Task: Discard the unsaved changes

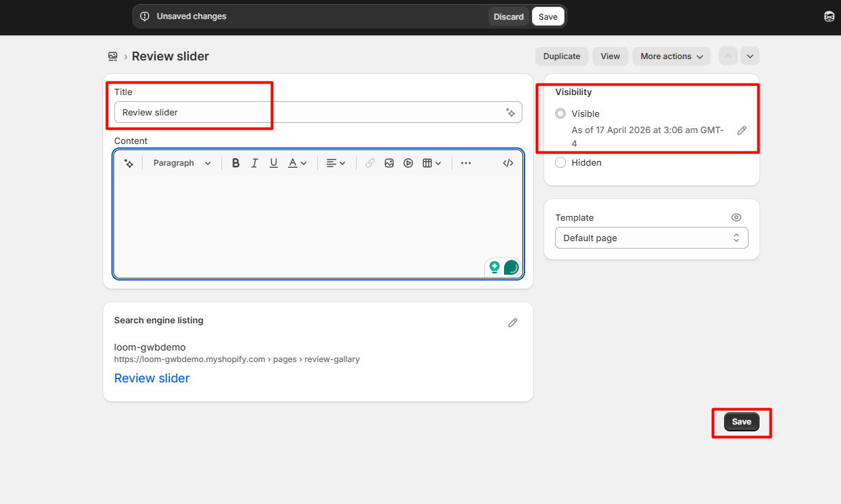Action: pyautogui.click(x=508, y=17)
